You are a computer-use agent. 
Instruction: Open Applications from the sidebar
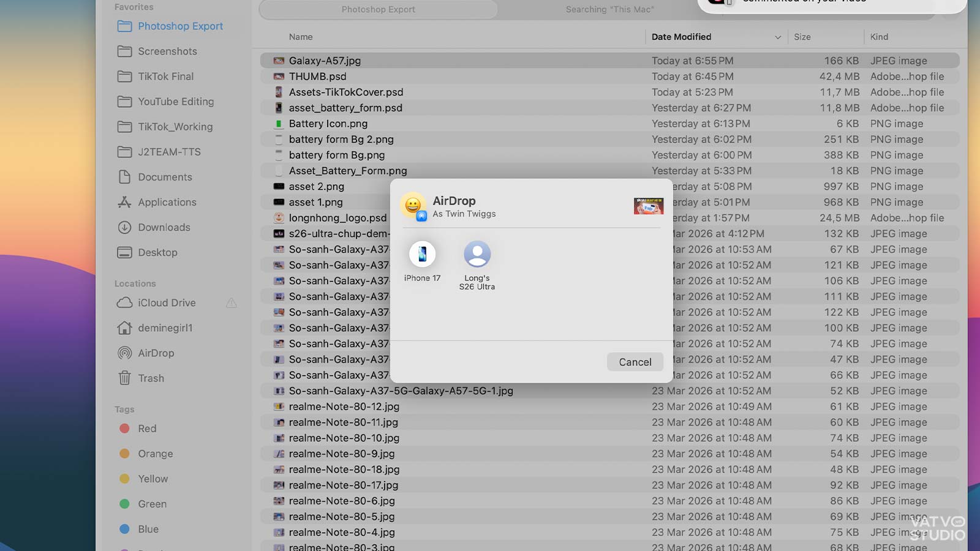(167, 203)
